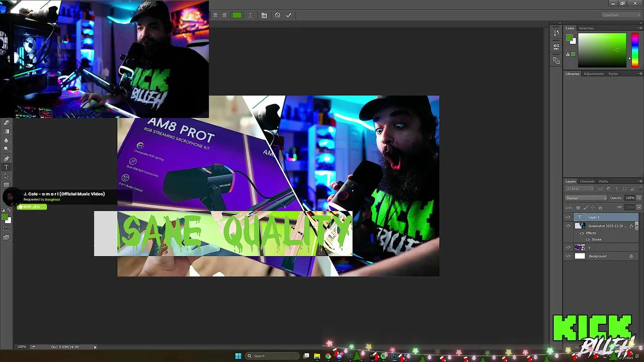Toggle Effects visibility eye
The height and width of the screenshot is (362, 644).
pyautogui.click(x=582, y=233)
